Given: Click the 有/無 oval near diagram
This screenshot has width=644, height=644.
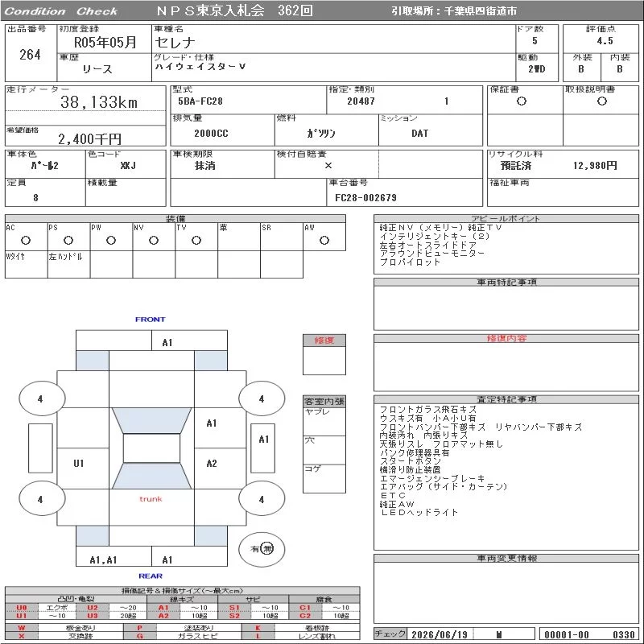Looking at the screenshot, I should (262, 549).
